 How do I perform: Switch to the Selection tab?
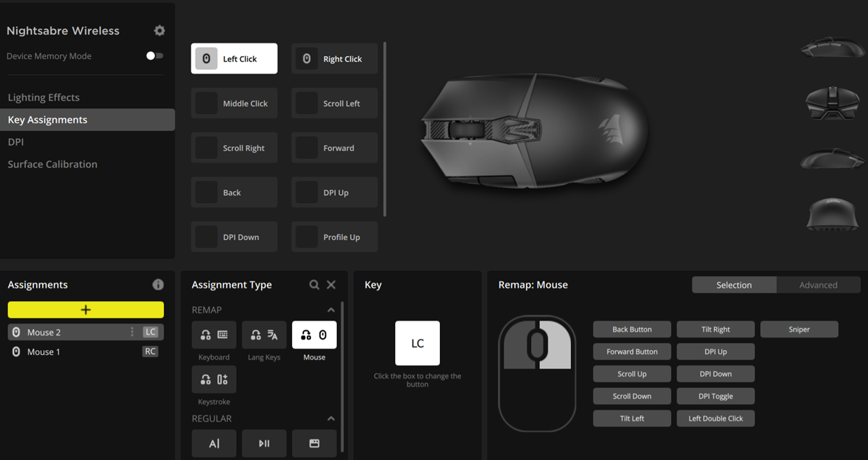[734, 285]
